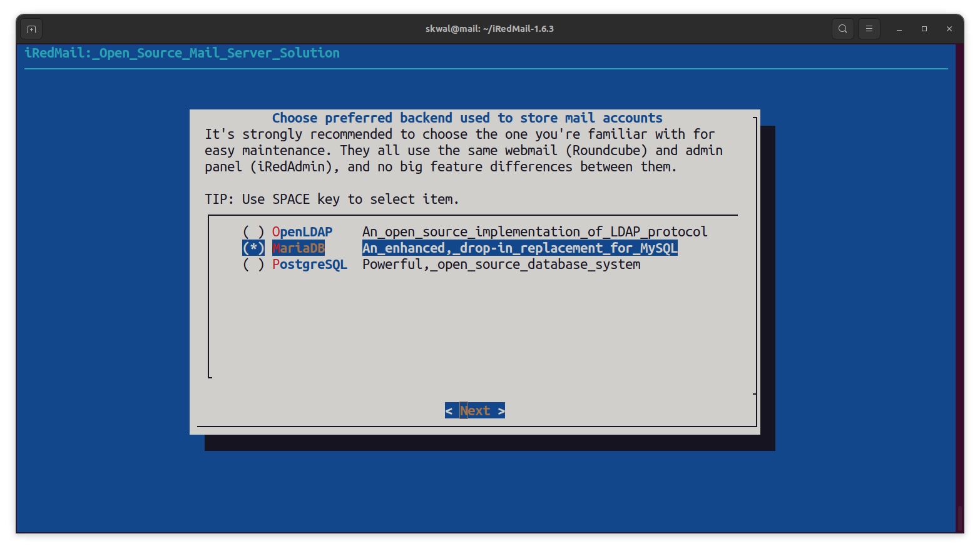Click the PostgreSQL database system description
The height and width of the screenshot is (551, 980).
coord(501,265)
